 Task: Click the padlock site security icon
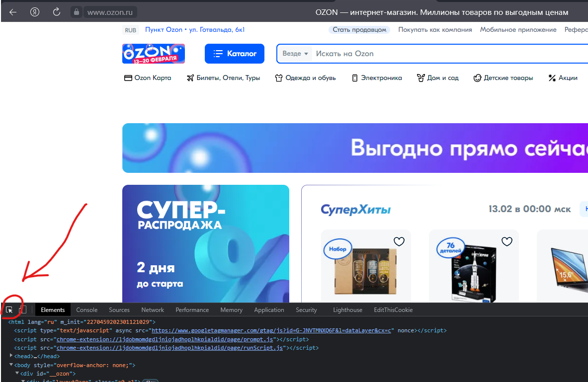pos(76,12)
